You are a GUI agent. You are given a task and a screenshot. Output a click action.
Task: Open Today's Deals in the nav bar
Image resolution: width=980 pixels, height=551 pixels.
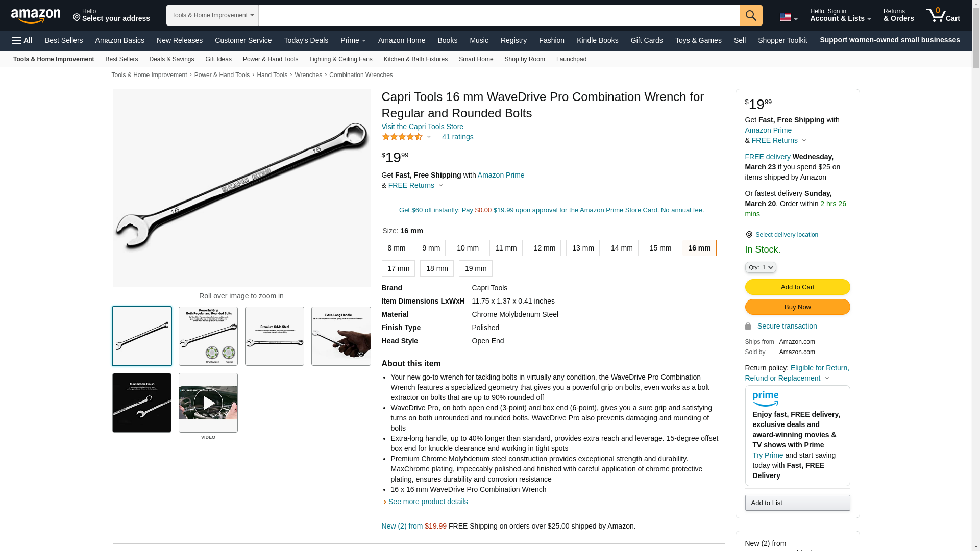click(x=306, y=40)
